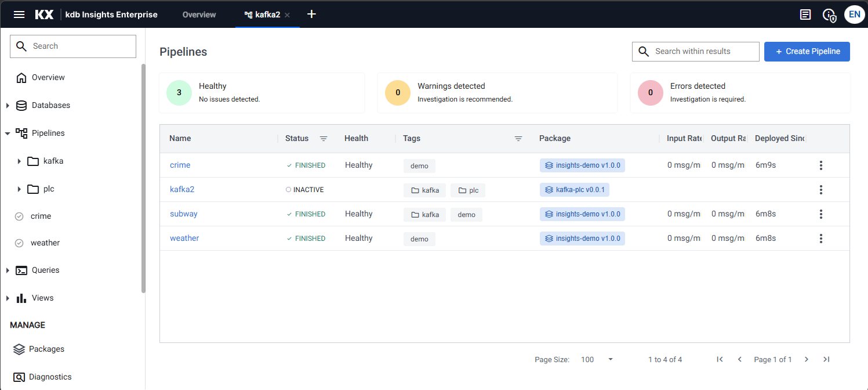
Task: Expand the Databases tree node
Action: (8, 106)
